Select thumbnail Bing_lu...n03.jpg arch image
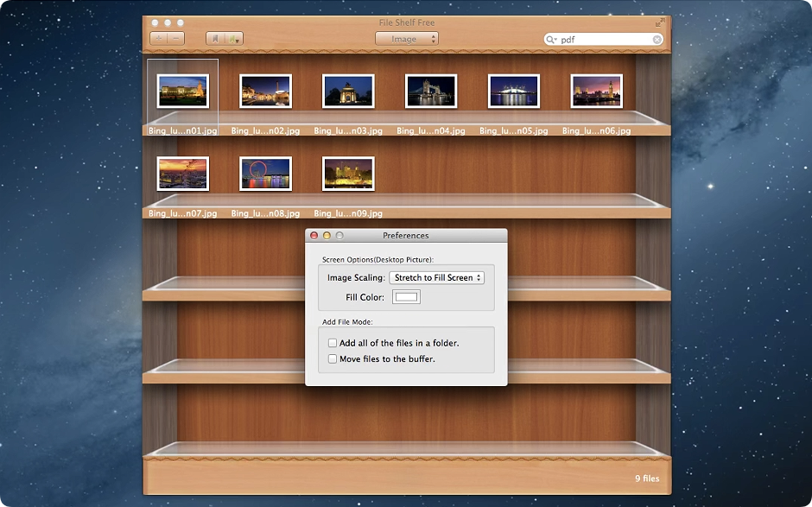The height and width of the screenshot is (507, 812). pos(348,92)
